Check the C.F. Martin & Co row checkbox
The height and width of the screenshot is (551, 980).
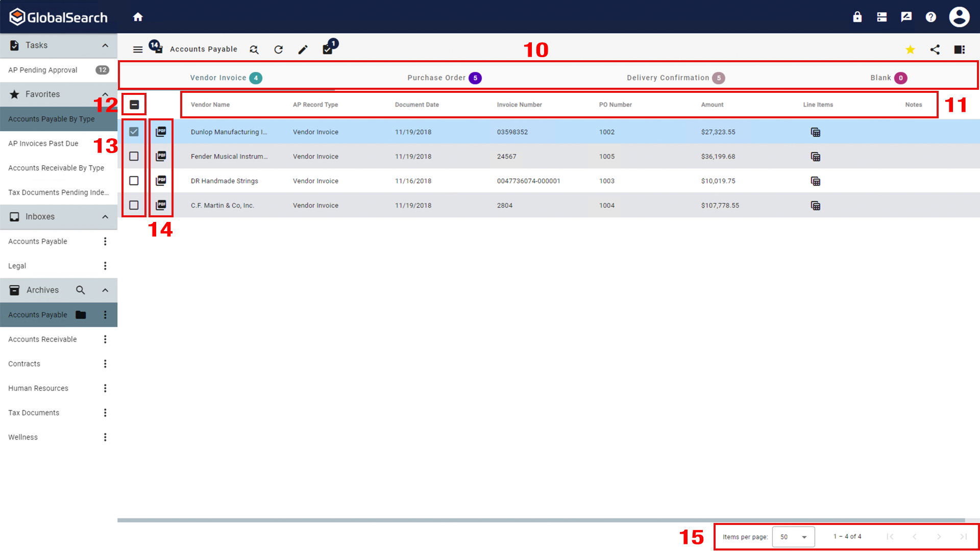[x=134, y=205]
